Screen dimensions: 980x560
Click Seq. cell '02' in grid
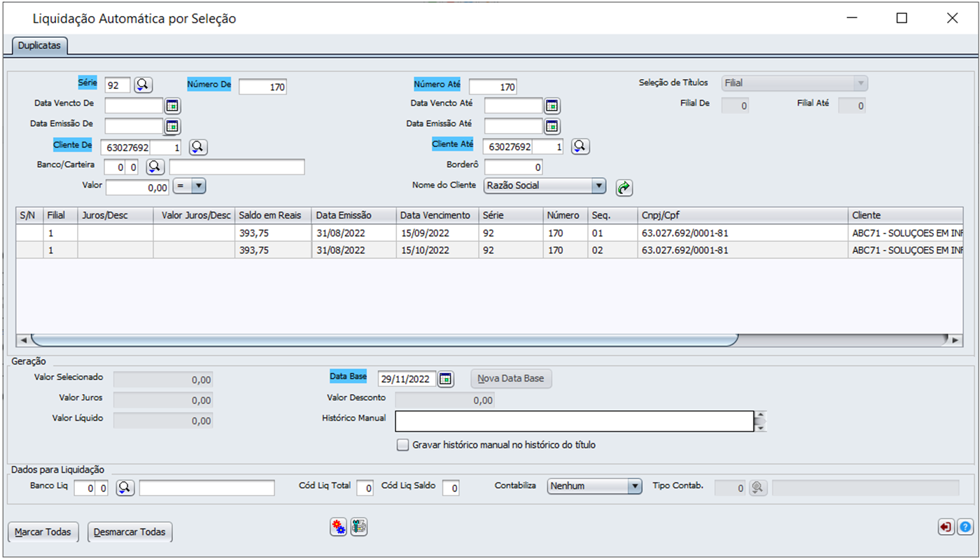coord(612,250)
